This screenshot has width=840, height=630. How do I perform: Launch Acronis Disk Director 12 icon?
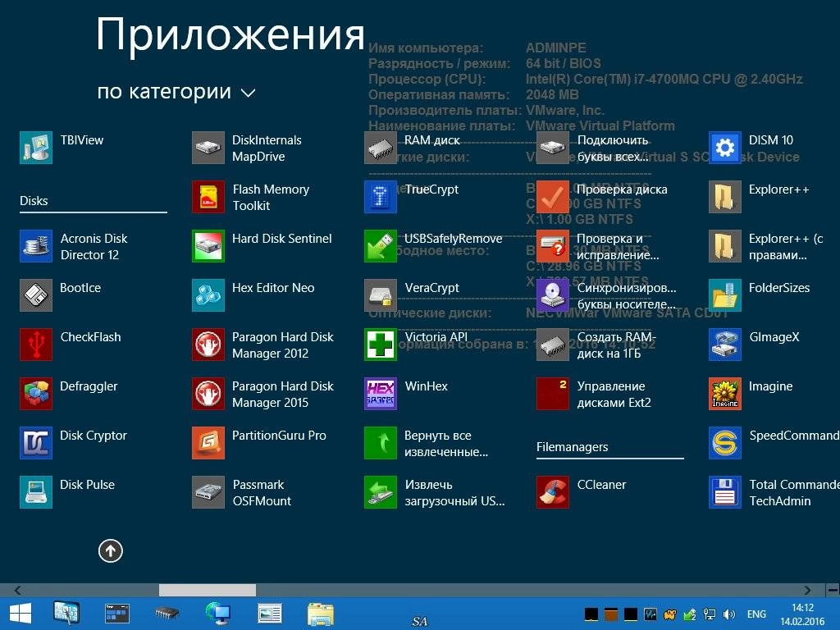click(36, 246)
